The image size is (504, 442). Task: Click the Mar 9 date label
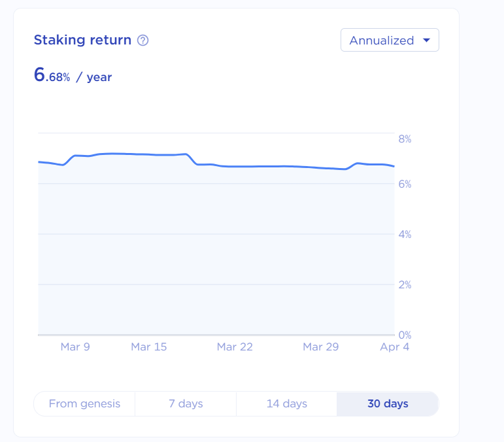tap(75, 347)
